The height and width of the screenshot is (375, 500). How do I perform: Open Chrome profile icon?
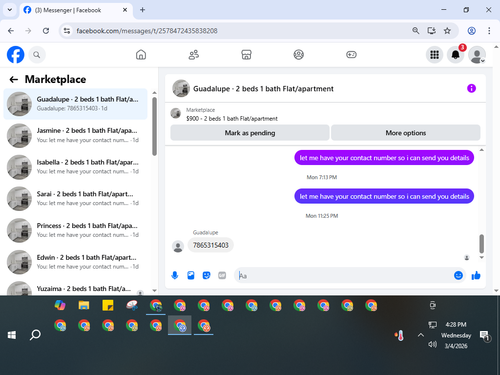[471, 31]
